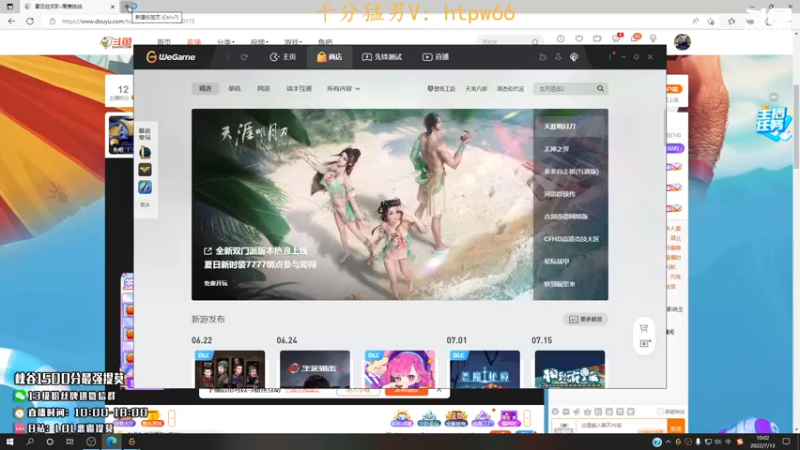Viewport: 800px width, 450px height.
Task: Go back in WeGame navigation
Action: coord(228,57)
